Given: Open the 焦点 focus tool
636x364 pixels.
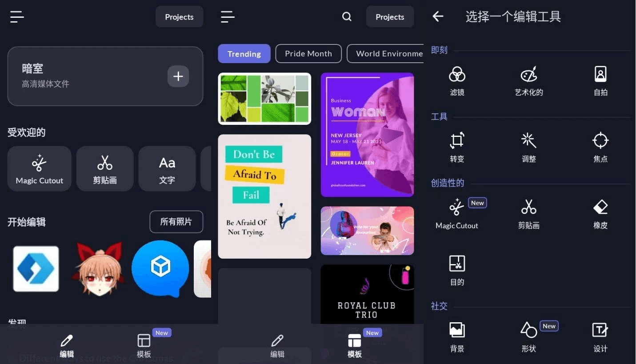Looking at the screenshot, I should tap(600, 147).
